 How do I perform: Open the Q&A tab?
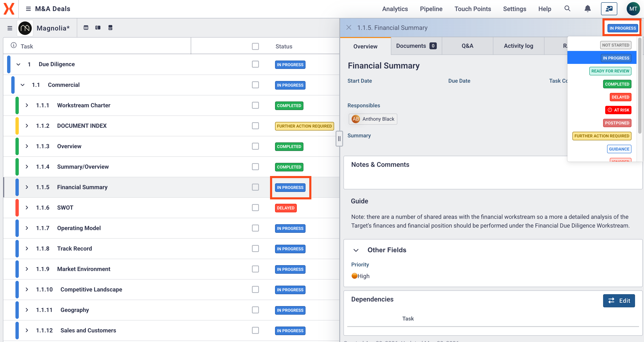467,46
